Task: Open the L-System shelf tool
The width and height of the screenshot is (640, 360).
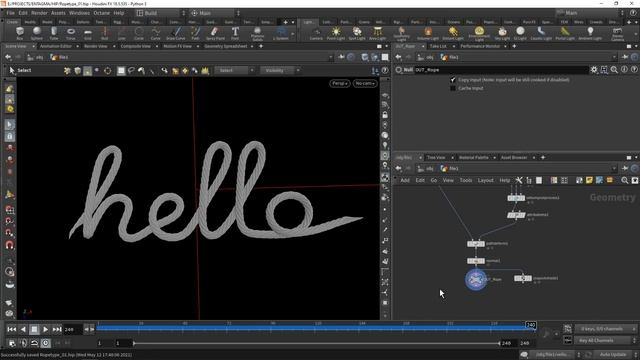Action: (281, 33)
